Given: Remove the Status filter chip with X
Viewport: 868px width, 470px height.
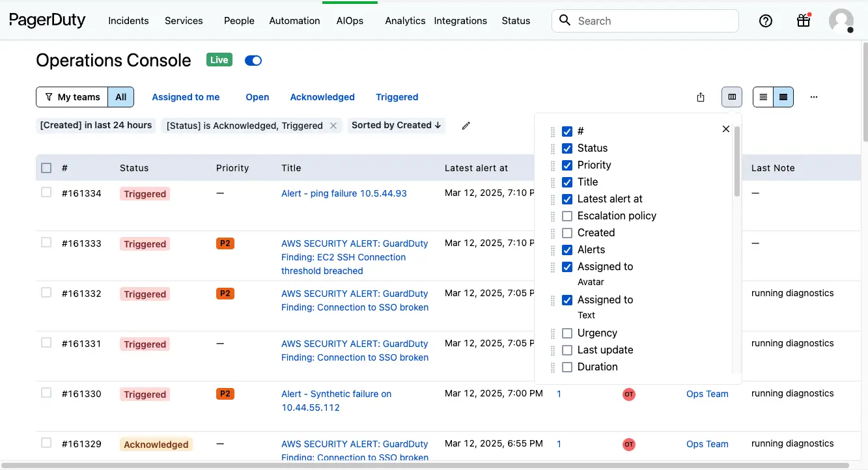Looking at the screenshot, I should (333, 126).
